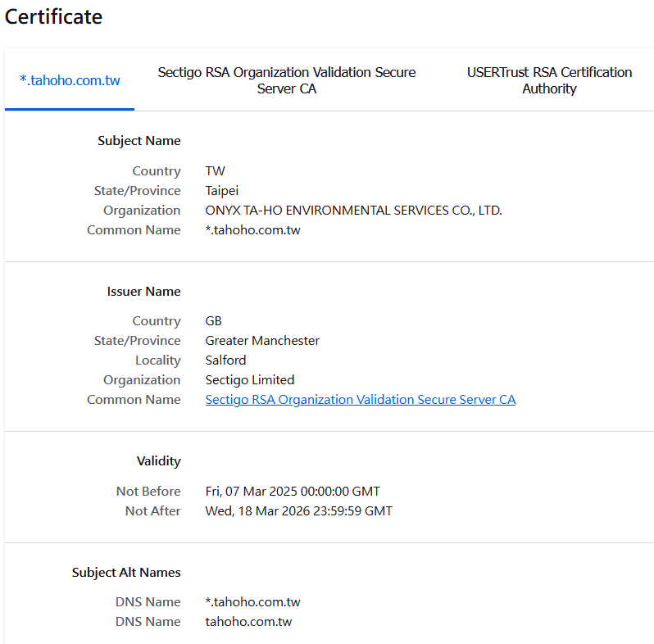Image resolution: width=654 pixels, height=644 pixels.
Task: Click the Greater Manchester value
Action: 262,341
